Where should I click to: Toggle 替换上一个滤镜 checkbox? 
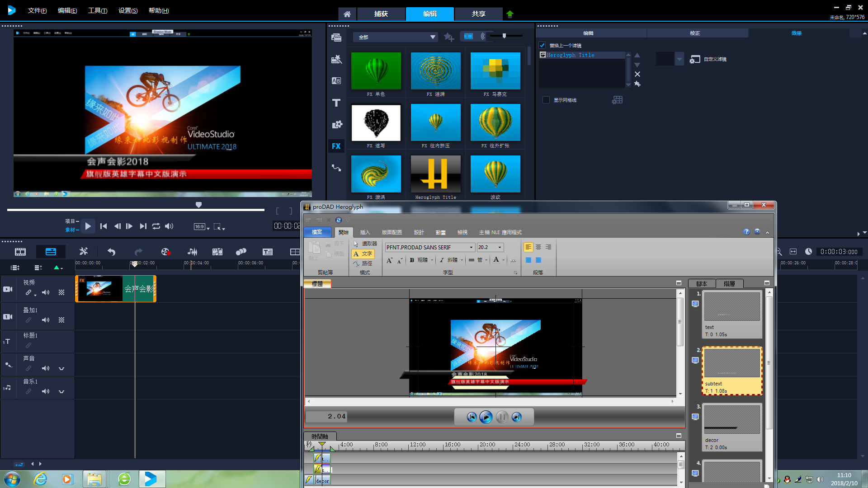tap(542, 45)
